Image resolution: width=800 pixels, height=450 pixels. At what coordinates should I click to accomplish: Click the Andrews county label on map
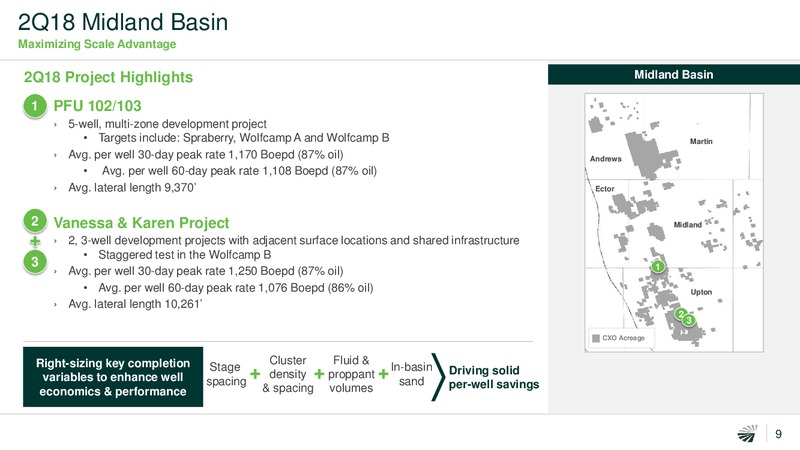606,159
